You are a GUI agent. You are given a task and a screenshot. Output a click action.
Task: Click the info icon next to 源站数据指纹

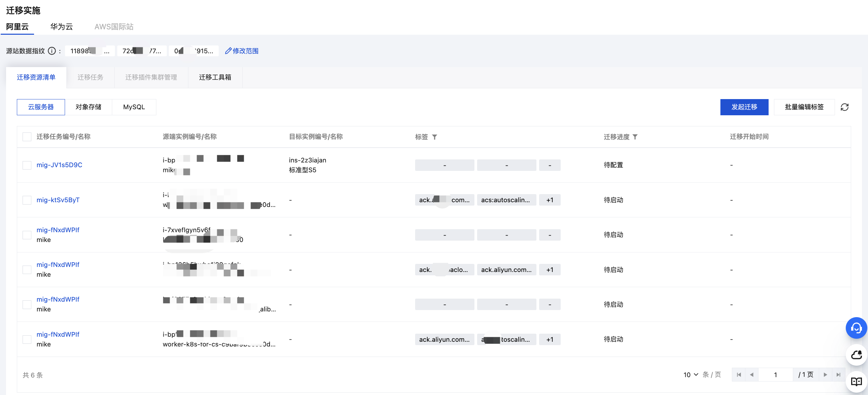click(52, 51)
